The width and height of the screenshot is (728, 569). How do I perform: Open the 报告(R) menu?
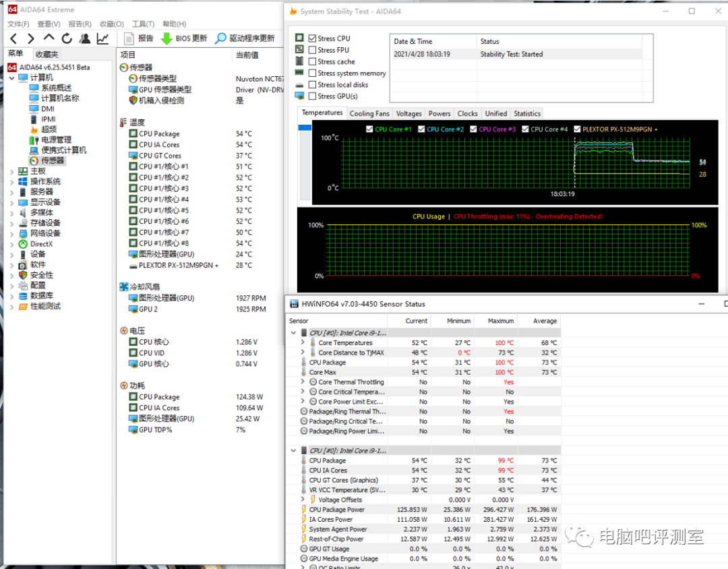tap(80, 24)
